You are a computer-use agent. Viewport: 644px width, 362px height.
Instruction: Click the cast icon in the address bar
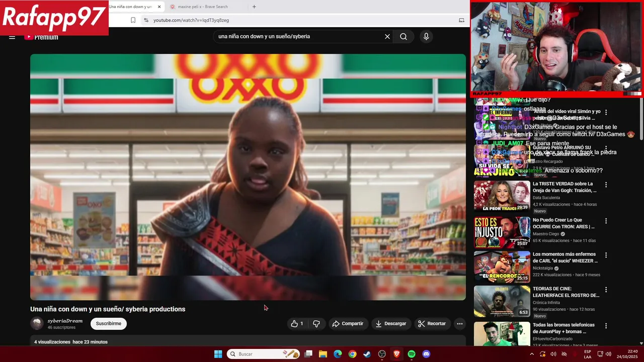pos(461,20)
